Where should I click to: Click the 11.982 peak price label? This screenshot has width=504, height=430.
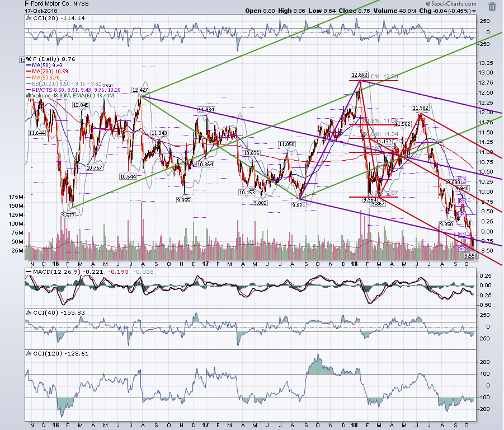point(421,108)
